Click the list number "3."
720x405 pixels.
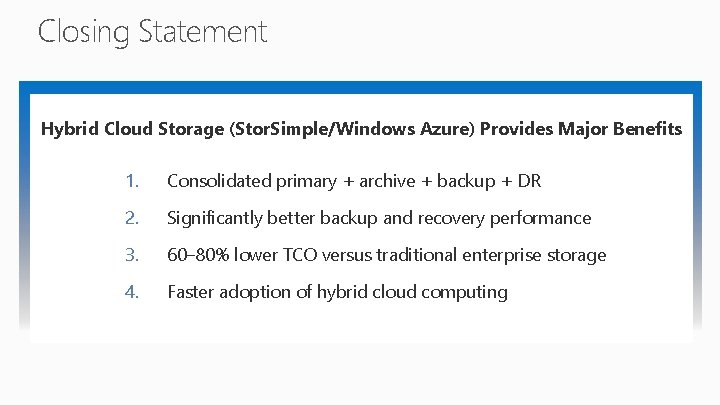[132, 255]
